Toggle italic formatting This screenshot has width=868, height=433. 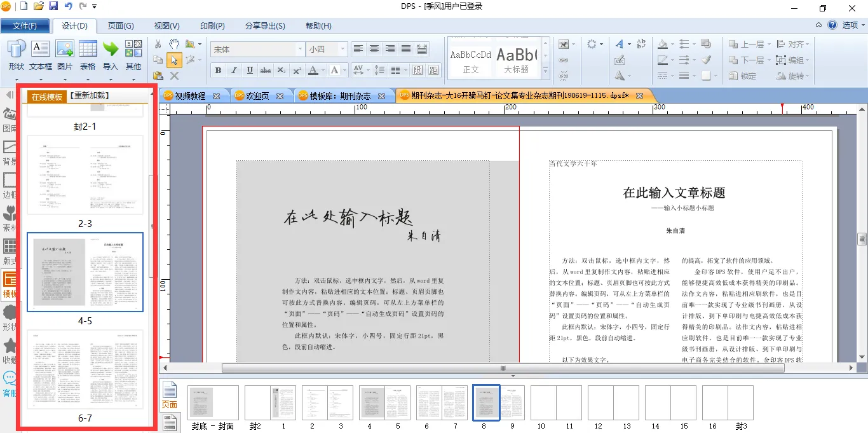point(234,70)
